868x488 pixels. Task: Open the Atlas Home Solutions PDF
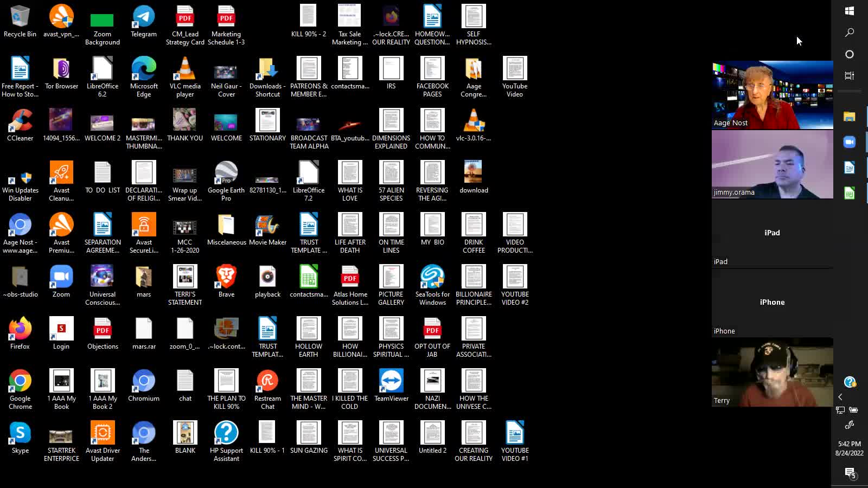click(350, 286)
